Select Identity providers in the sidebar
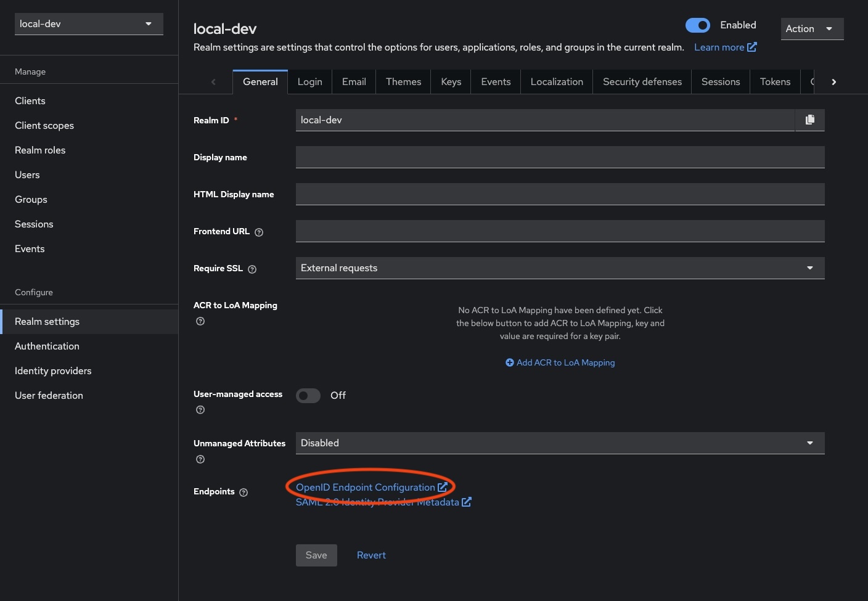This screenshot has height=601, width=868. tap(53, 370)
